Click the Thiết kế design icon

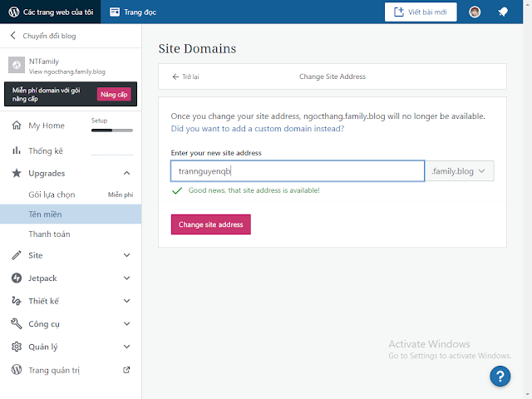(17, 301)
